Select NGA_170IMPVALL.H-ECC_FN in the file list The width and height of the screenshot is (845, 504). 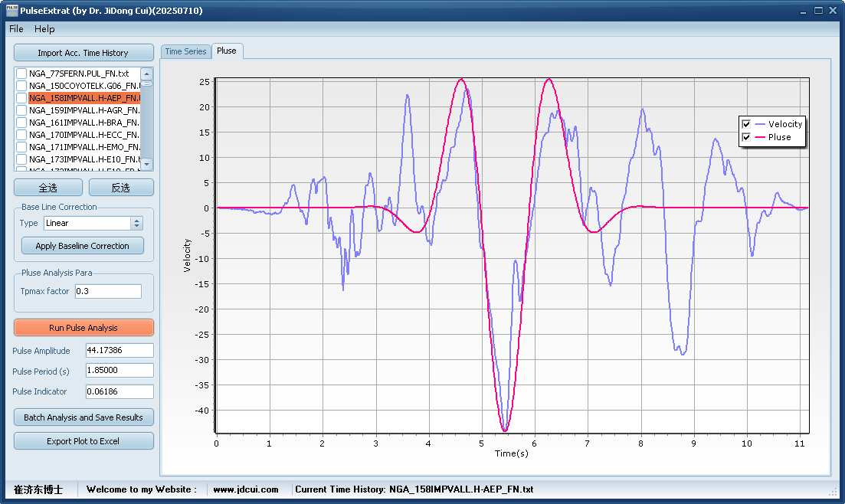[x=84, y=135]
